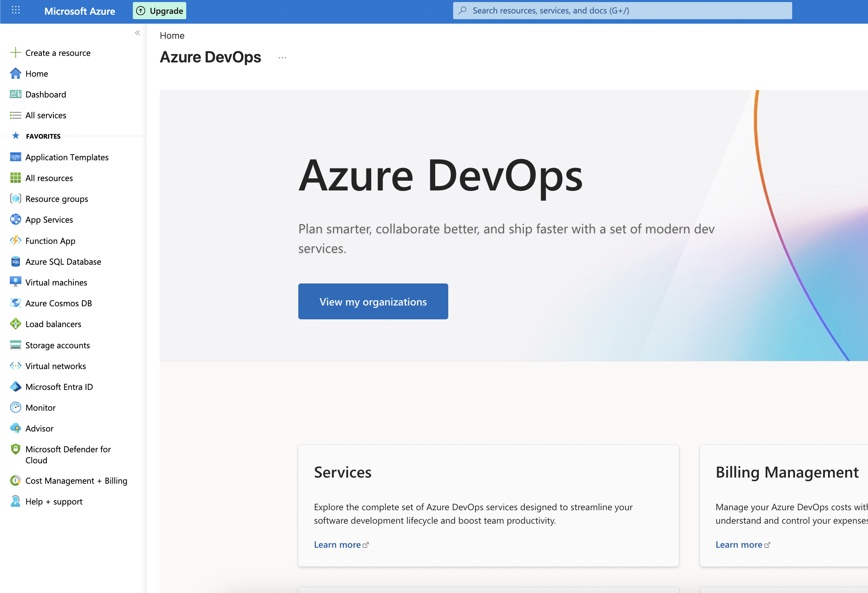
Task: Click the Home breadcrumb link
Action: click(172, 35)
